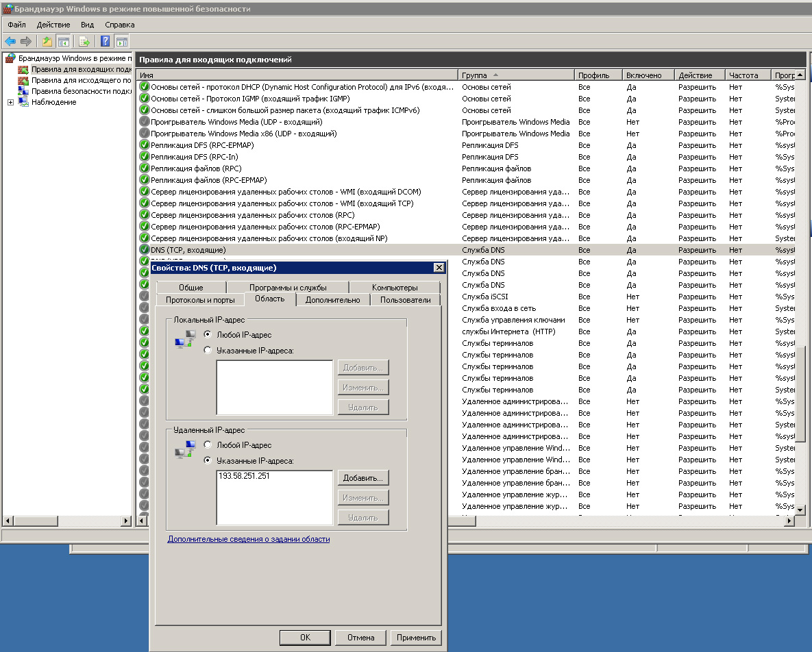Click green check icon of Основы сетей - Протокол IGMP

pos(145,99)
